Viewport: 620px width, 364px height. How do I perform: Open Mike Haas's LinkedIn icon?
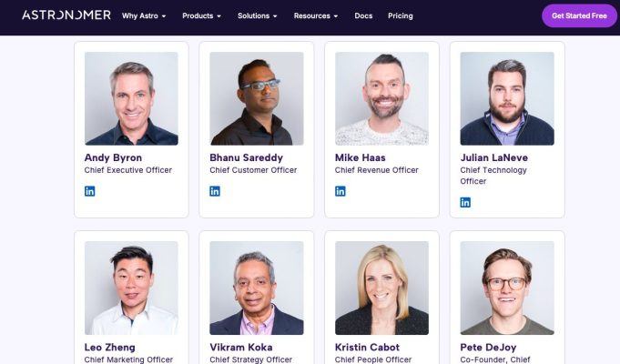tap(340, 191)
